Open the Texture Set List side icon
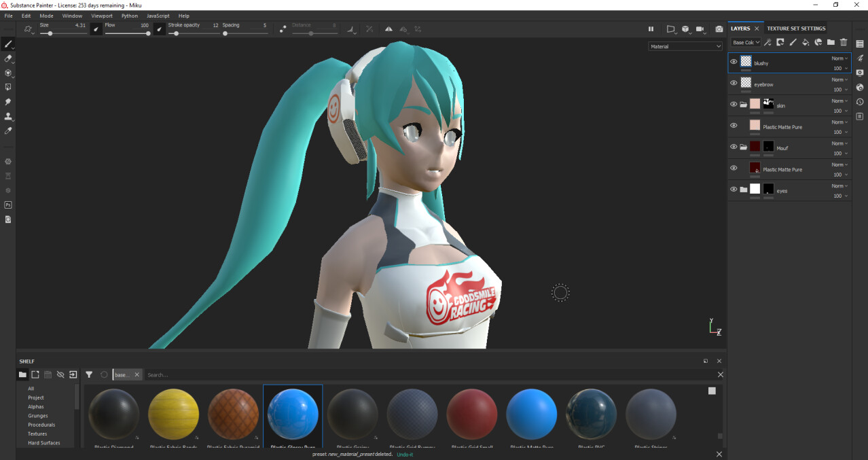The image size is (868, 460). click(860, 44)
